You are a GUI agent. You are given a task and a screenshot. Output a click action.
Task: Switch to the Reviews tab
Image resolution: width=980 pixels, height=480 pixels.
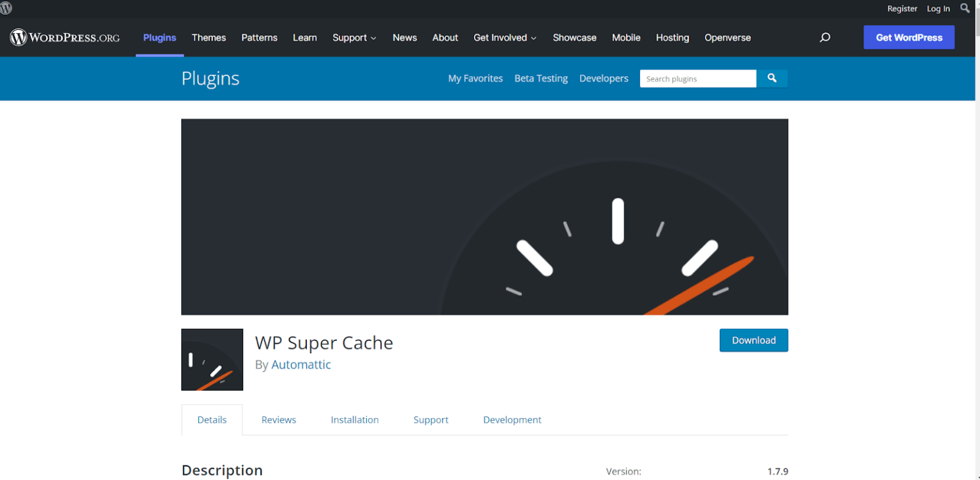(279, 419)
